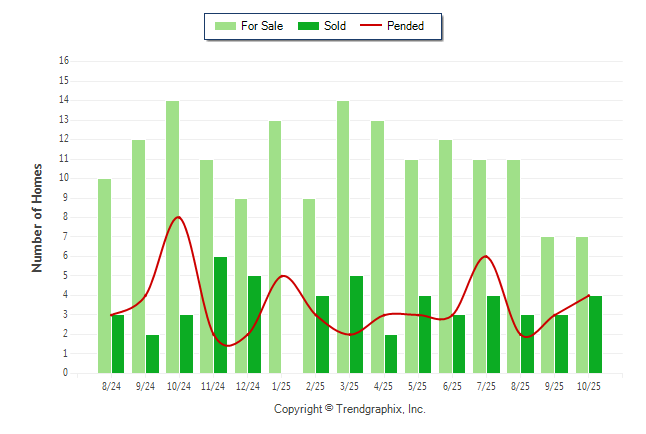This screenshot has width=646, height=434.
Task: Toggle the For Sale legend label
Action: [x=262, y=26]
